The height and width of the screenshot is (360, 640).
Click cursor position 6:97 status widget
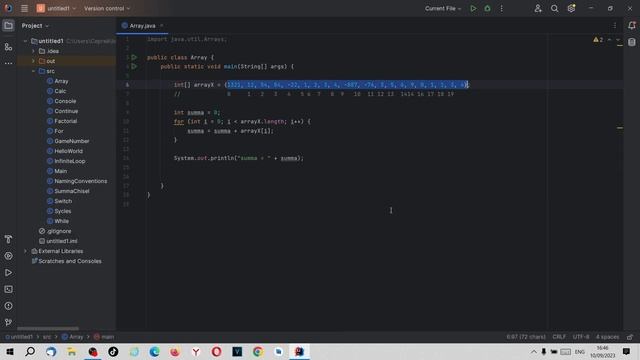click(526, 337)
